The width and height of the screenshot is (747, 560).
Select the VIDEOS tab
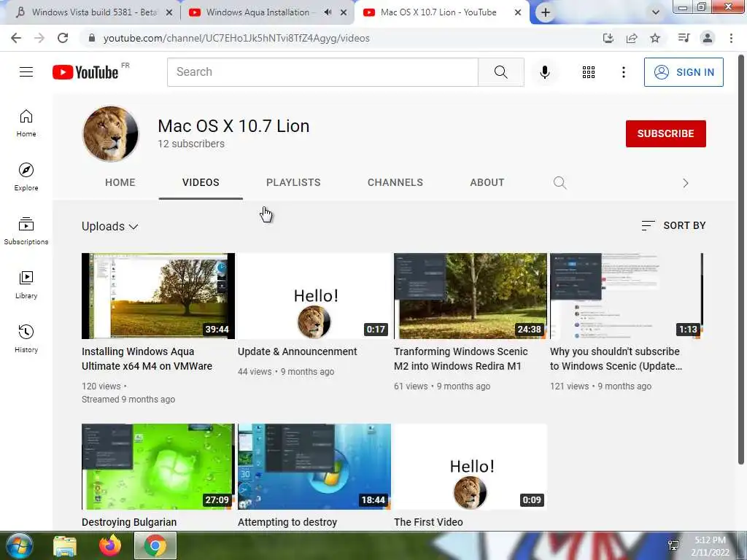point(201,182)
